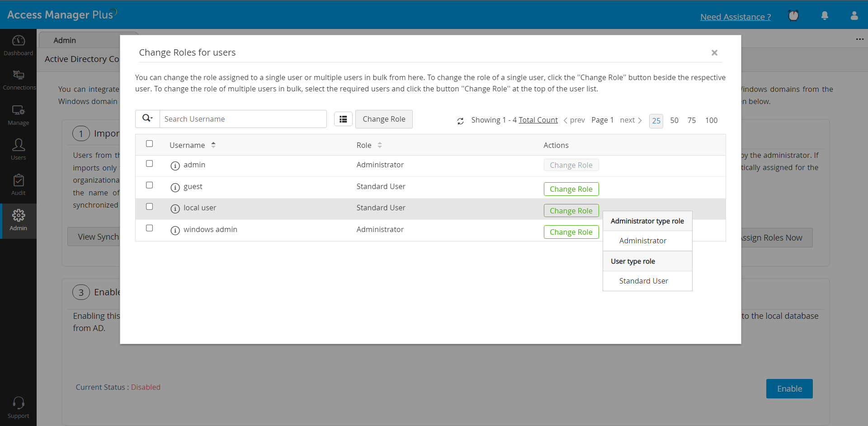Tick the checkbox for guest user

[x=149, y=185]
